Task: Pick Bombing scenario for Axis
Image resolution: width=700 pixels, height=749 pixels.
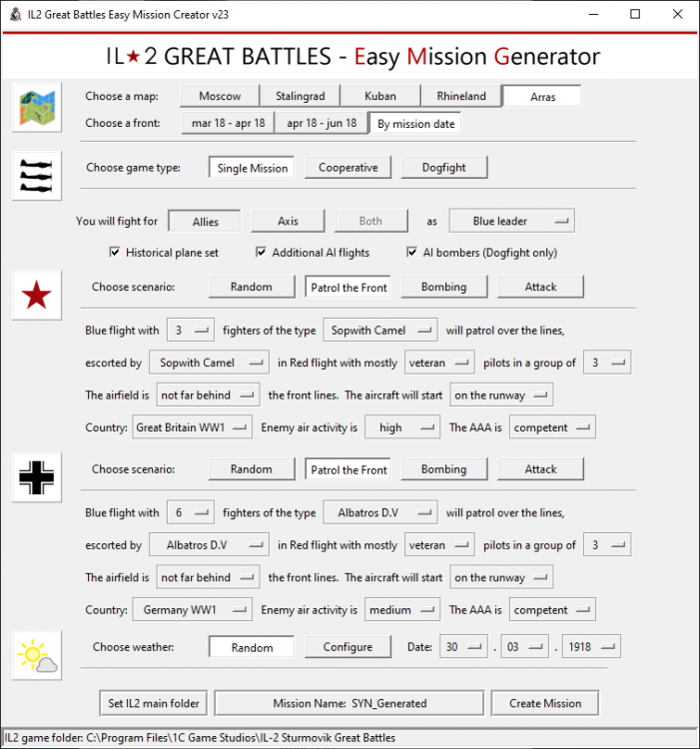Action: point(444,469)
